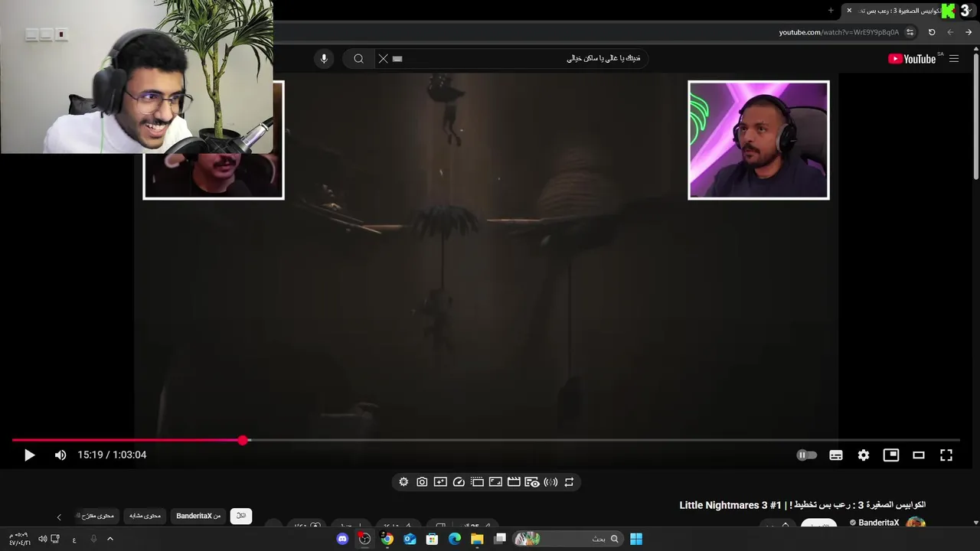Viewport: 980px width, 551px height.
Task: Open Windows Start menu
Action: tap(636, 539)
